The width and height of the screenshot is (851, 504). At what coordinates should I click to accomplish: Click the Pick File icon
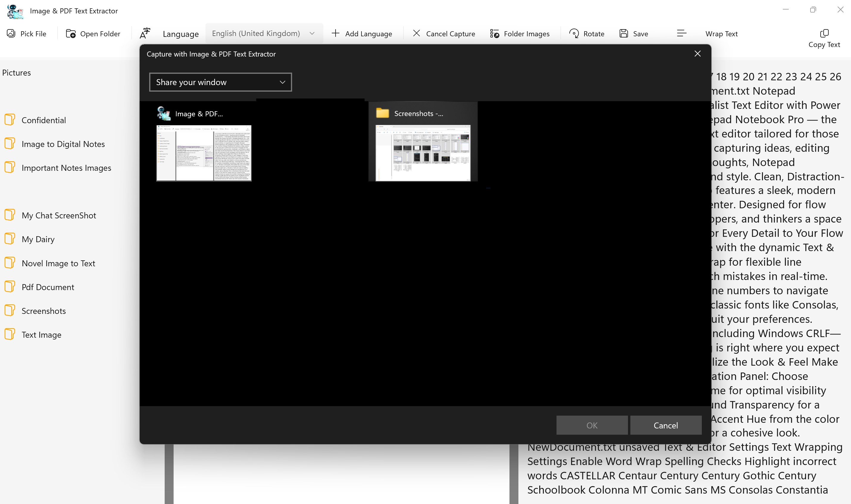[11, 33]
